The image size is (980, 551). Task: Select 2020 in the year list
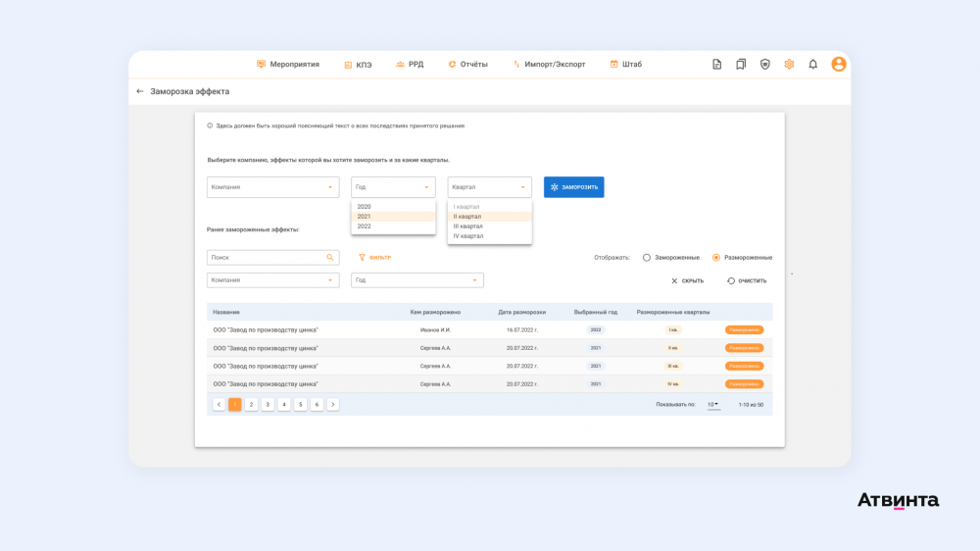[x=393, y=207]
